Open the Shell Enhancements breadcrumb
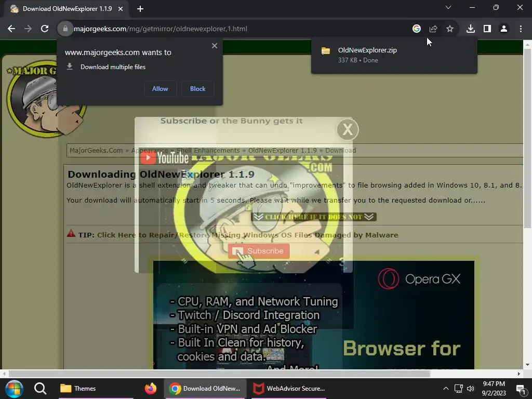532x399 pixels. [208, 150]
